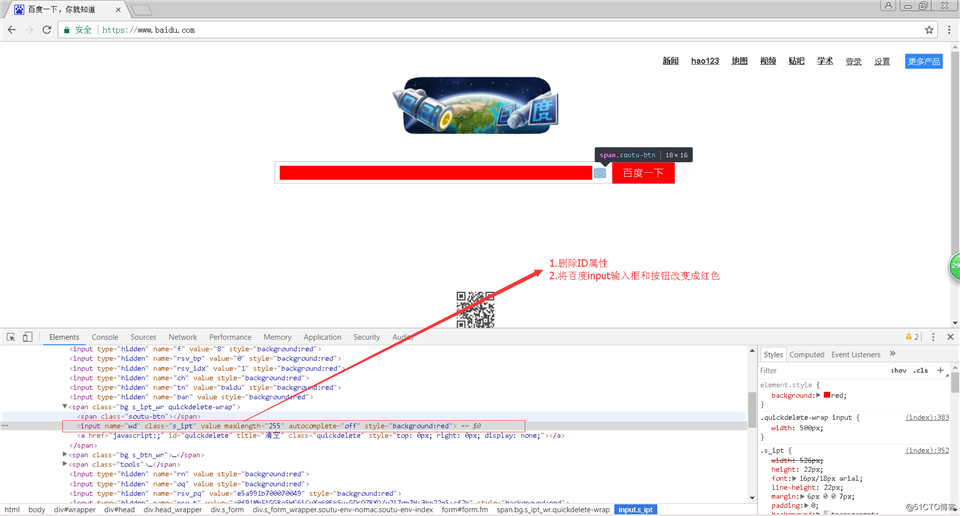Expand the font shorthand property triangle
This screenshot has height=516, width=960.
click(794, 478)
